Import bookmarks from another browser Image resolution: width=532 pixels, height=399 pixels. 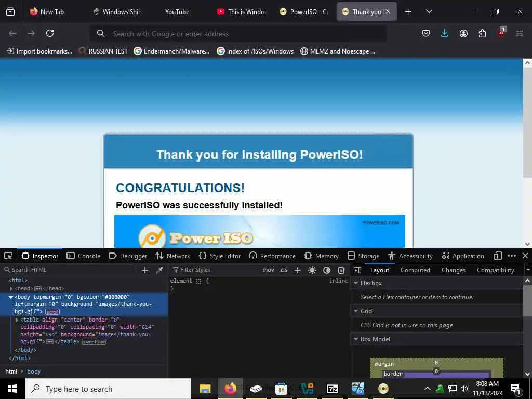[x=39, y=51]
